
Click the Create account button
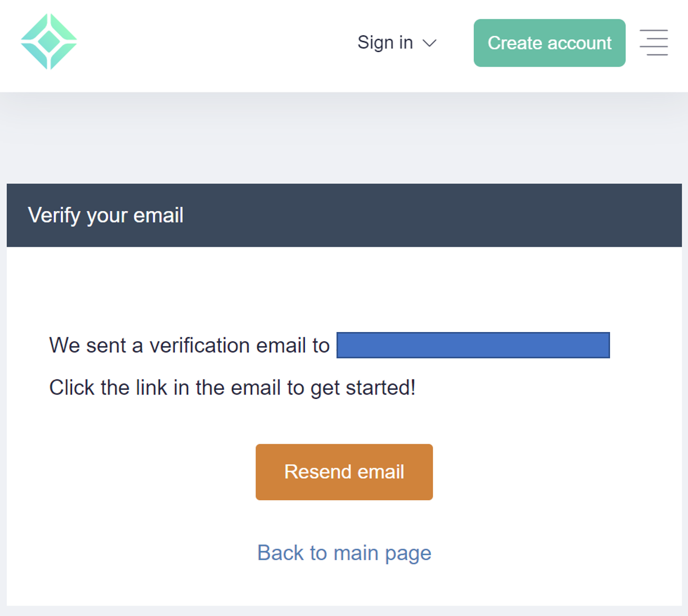click(x=550, y=43)
